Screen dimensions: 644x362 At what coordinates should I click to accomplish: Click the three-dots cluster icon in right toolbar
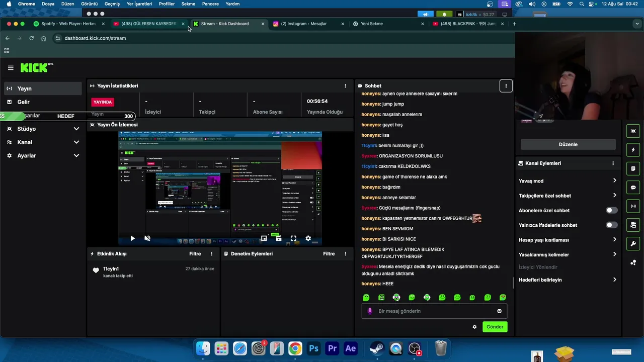click(633, 262)
